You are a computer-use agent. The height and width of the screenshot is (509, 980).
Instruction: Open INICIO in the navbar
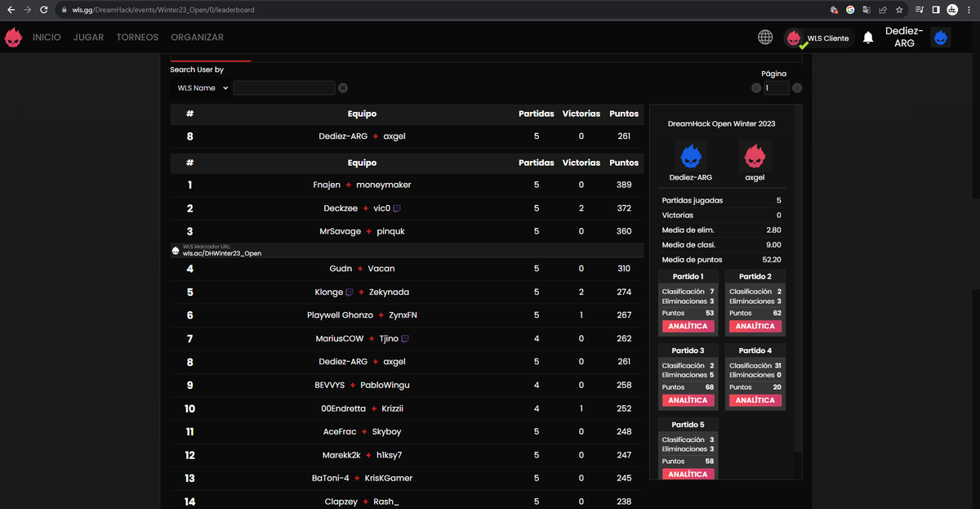[x=47, y=38]
